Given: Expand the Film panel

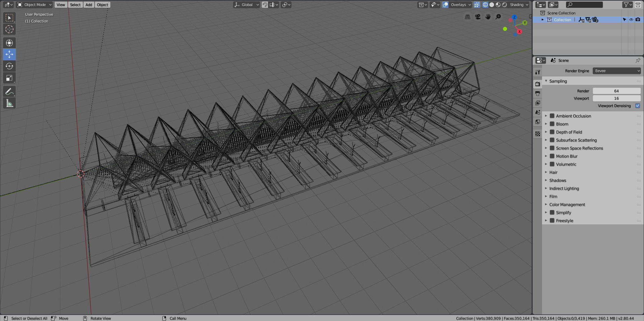Looking at the screenshot, I should click(546, 196).
